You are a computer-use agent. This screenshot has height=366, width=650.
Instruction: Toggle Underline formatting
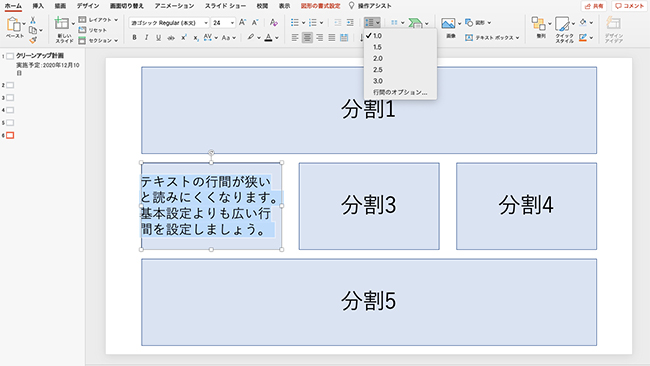[x=158, y=38]
